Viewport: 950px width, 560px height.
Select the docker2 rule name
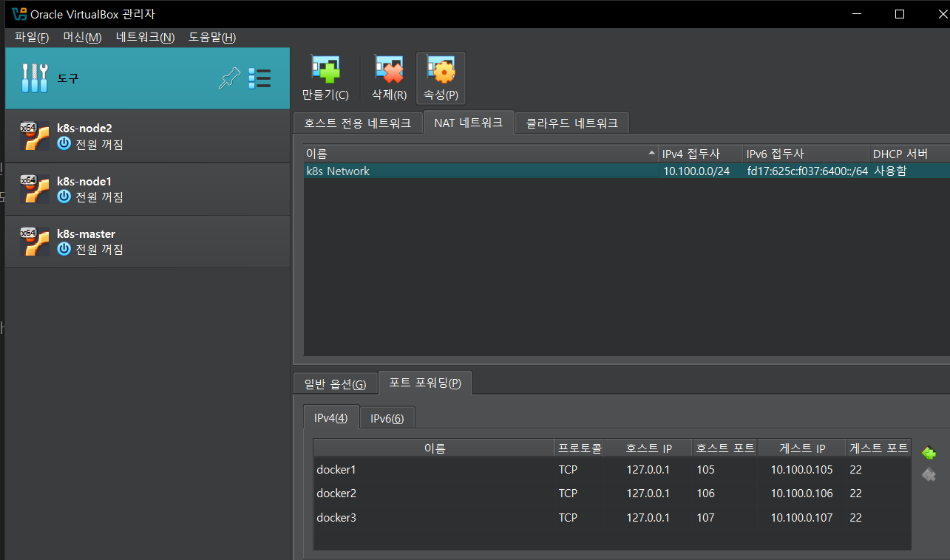tap(336, 493)
